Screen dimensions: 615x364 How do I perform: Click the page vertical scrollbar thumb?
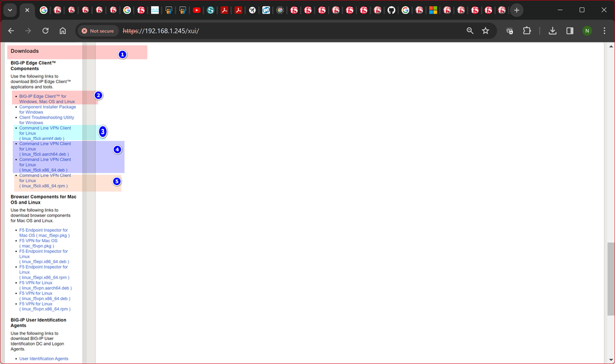point(611,279)
